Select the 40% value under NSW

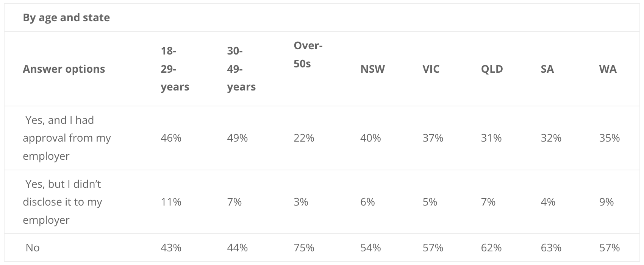(370, 138)
